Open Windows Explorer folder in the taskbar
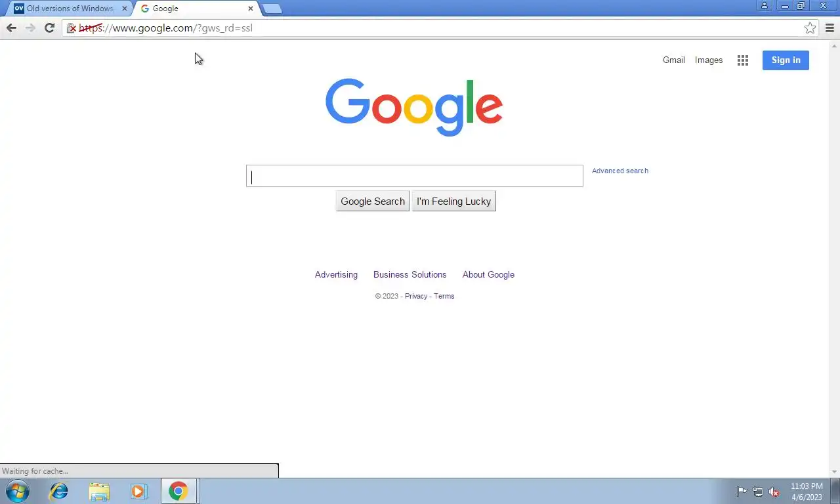Image resolution: width=840 pixels, height=504 pixels. click(x=99, y=491)
